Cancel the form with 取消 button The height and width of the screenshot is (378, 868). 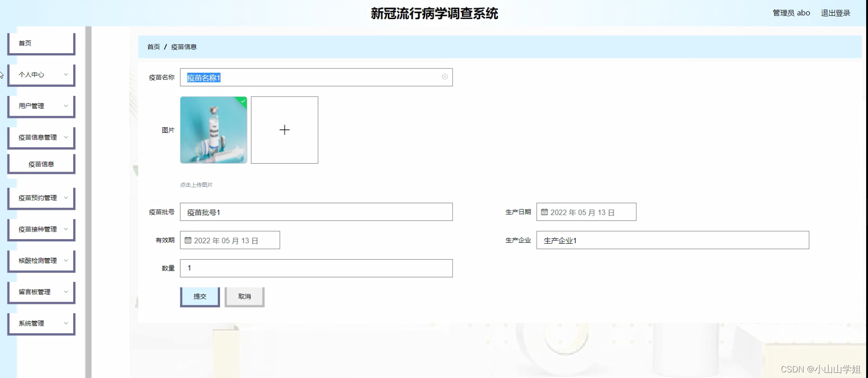(x=245, y=296)
